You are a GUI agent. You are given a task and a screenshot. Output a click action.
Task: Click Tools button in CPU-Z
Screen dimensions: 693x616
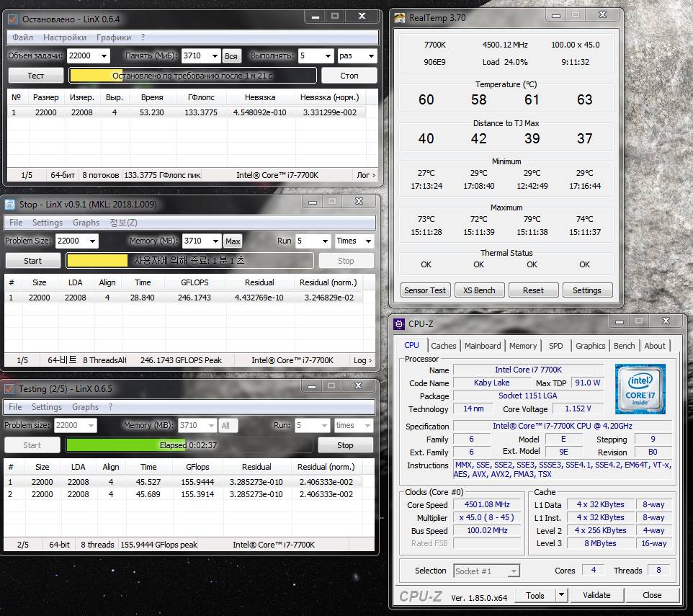click(x=535, y=595)
